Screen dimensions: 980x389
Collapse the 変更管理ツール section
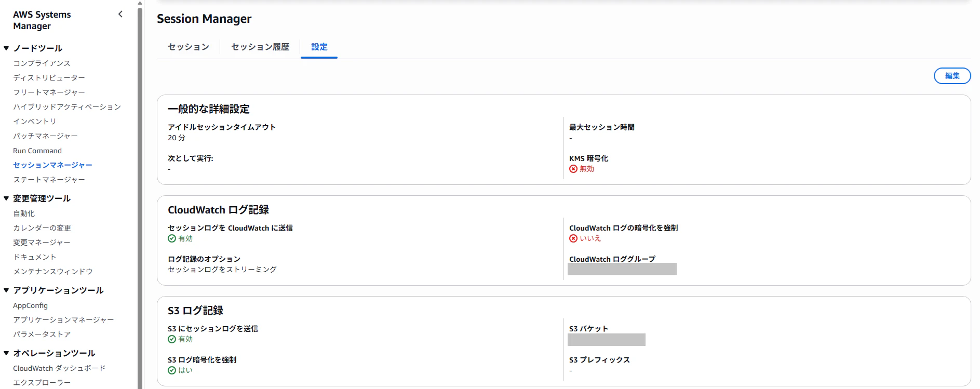pyautogui.click(x=6, y=198)
